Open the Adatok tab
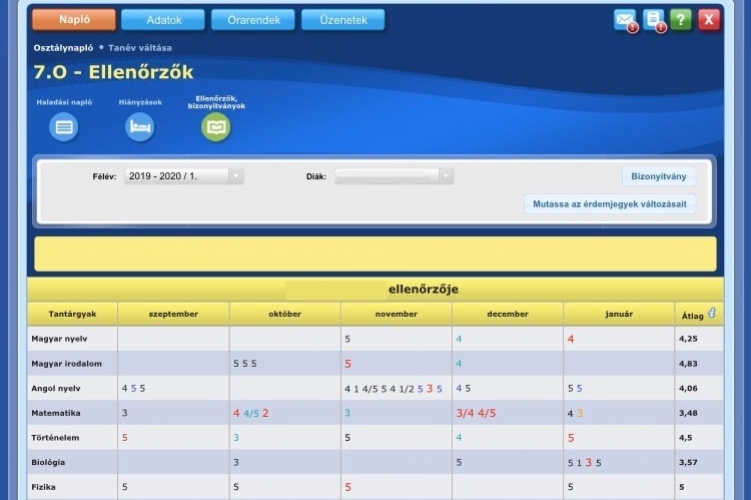The image size is (751, 500). click(x=163, y=19)
